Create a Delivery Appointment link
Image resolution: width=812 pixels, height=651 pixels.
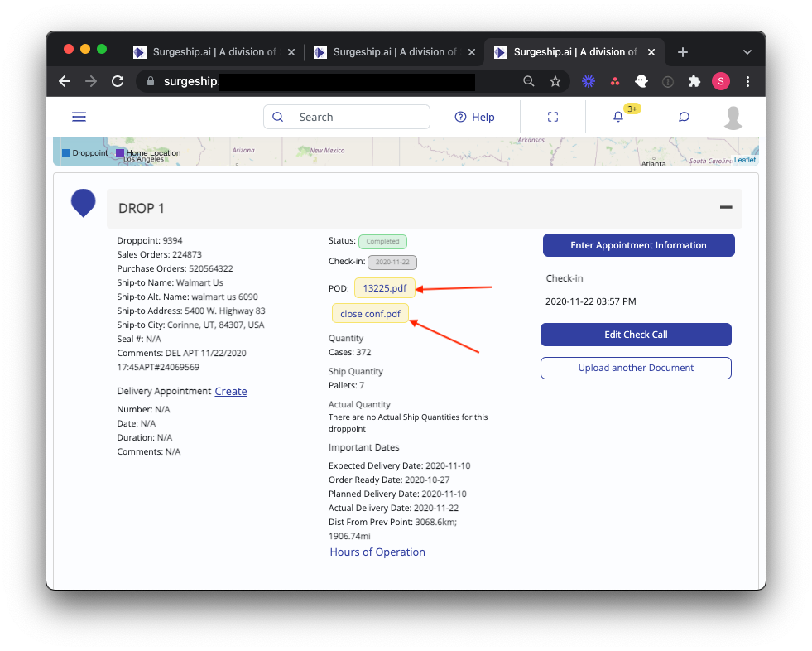coord(230,391)
